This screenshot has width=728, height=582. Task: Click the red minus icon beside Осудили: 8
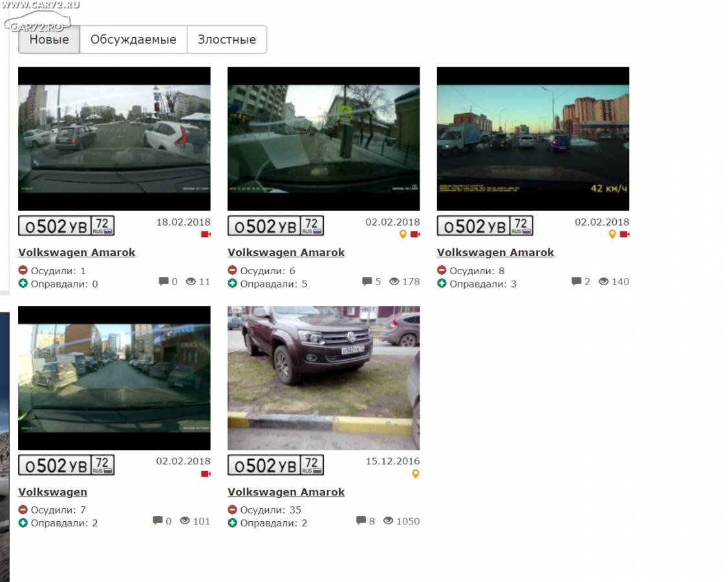(442, 270)
